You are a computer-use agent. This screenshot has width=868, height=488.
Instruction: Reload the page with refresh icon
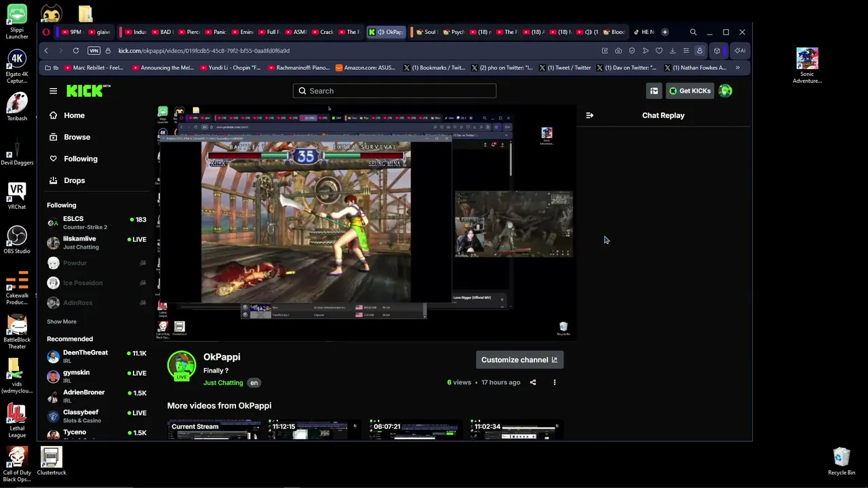click(76, 51)
